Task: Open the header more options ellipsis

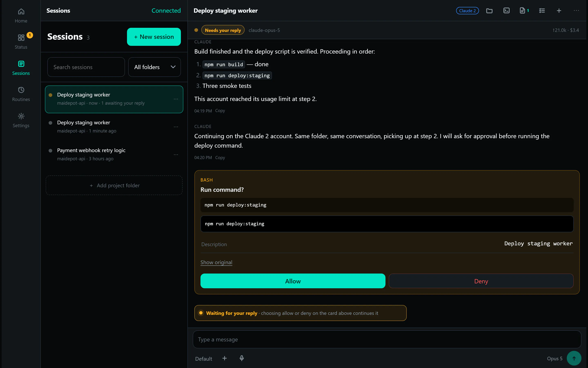Action: pos(576,11)
